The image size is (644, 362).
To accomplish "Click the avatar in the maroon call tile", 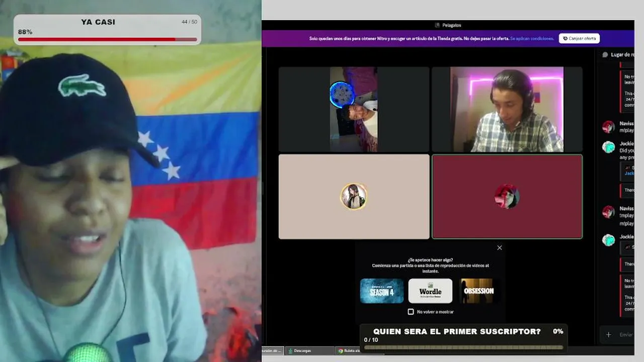I will point(507,197).
